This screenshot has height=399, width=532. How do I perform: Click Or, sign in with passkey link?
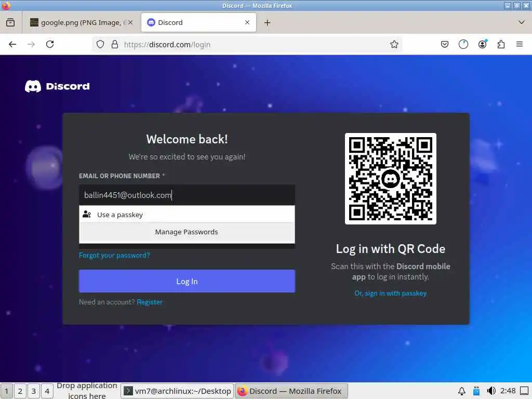pos(391,293)
